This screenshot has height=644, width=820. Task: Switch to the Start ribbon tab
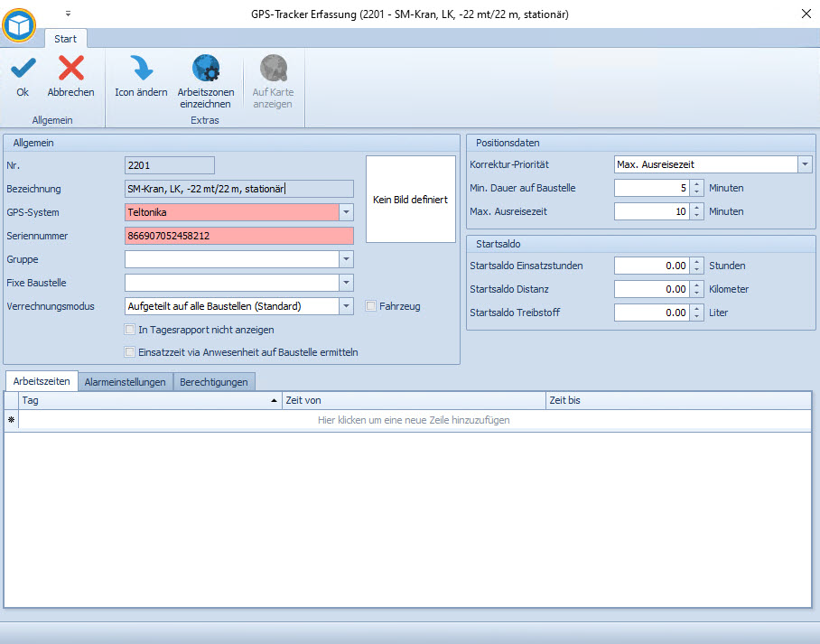pos(65,39)
